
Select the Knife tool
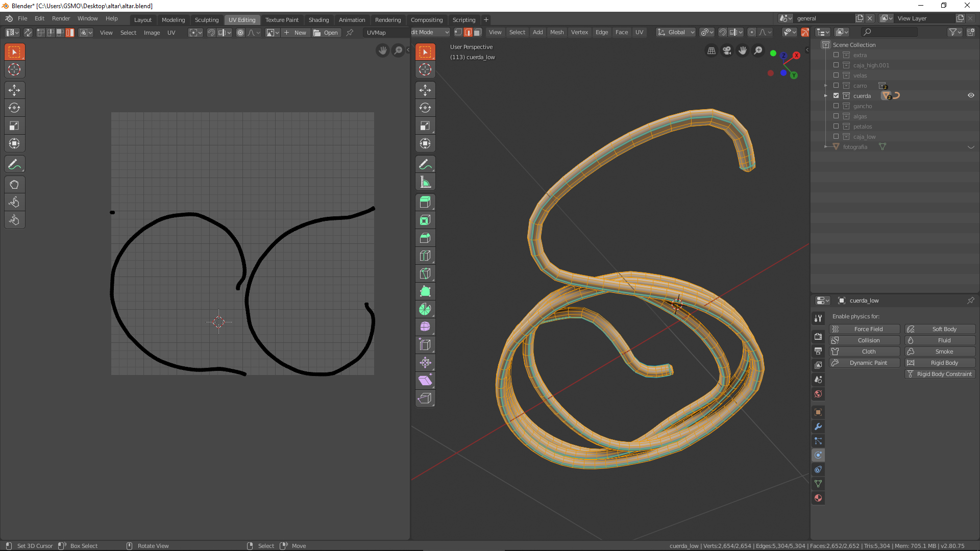tap(425, 273)
